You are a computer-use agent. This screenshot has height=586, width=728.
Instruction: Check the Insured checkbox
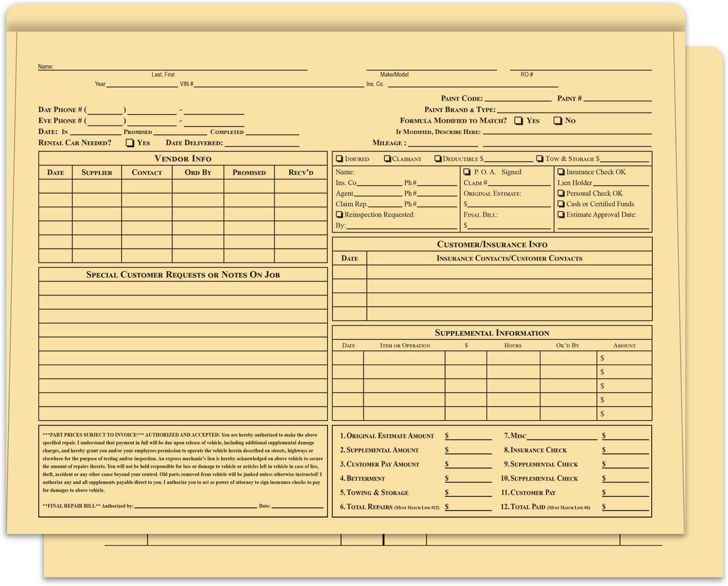(339, 159)
